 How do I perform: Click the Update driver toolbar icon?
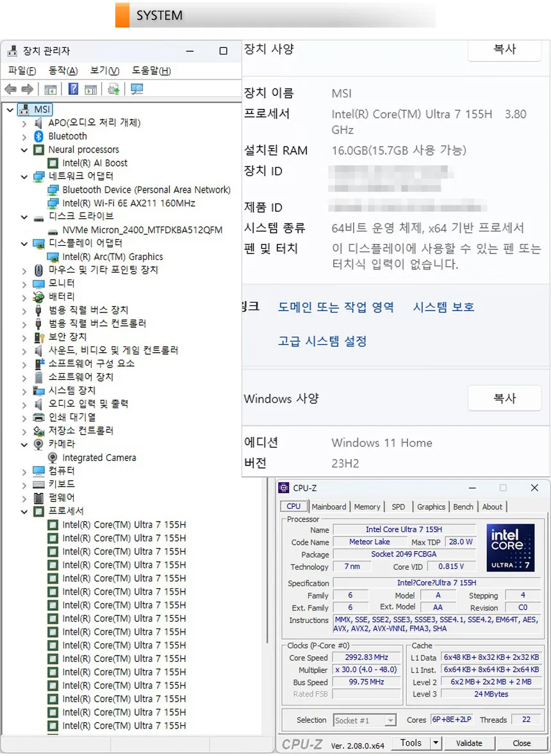[x=113, y=90]
